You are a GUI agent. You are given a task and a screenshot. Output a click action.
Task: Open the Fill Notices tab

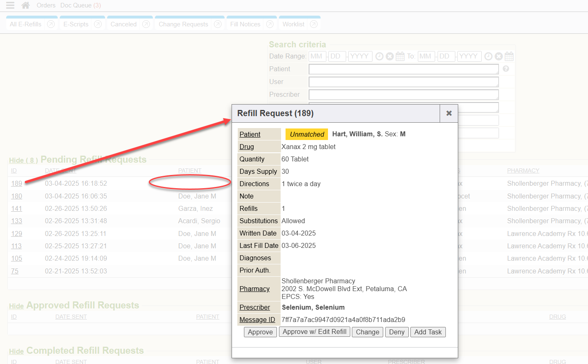(x=245, y=24)
